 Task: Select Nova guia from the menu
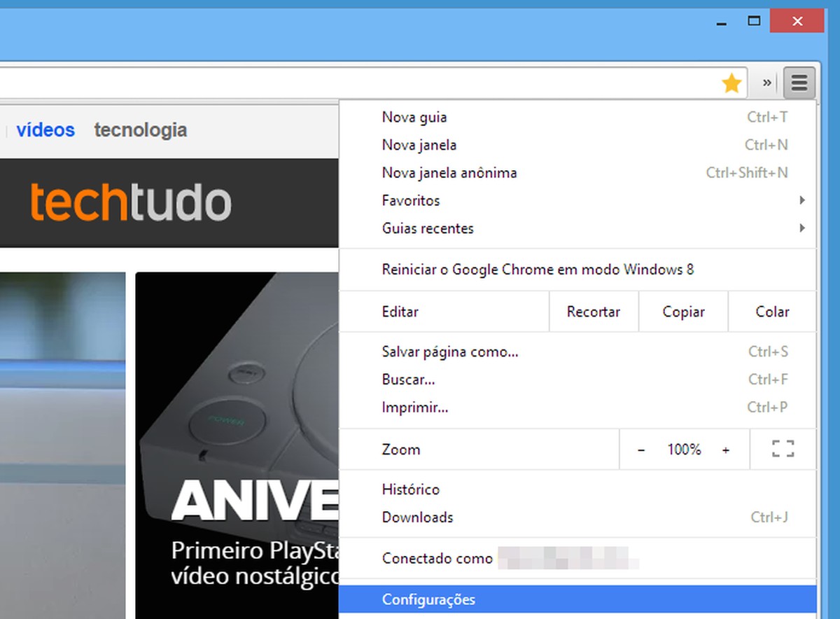pos(577,117)
